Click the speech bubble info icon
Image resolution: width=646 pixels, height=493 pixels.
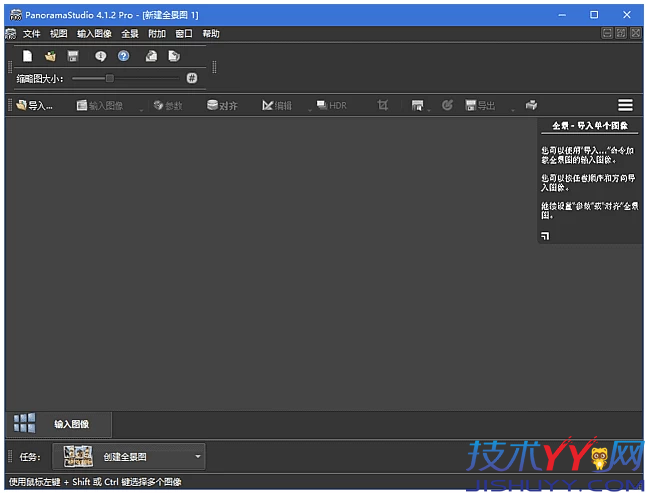101,56
